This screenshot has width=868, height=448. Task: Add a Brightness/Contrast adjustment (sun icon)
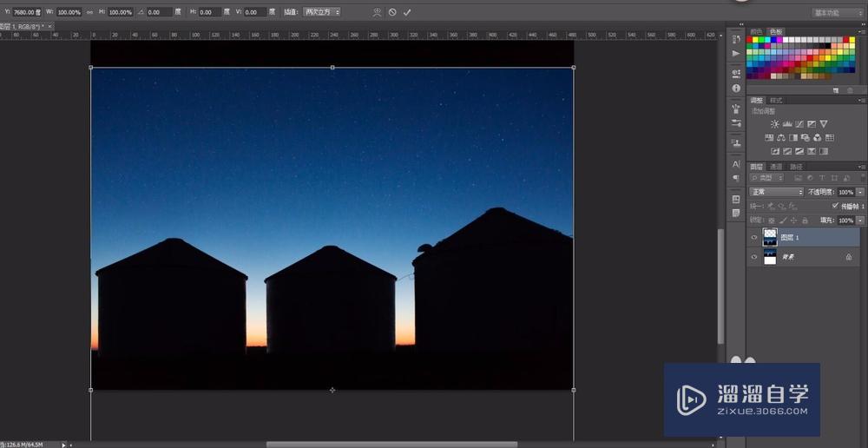click(774, 124)
